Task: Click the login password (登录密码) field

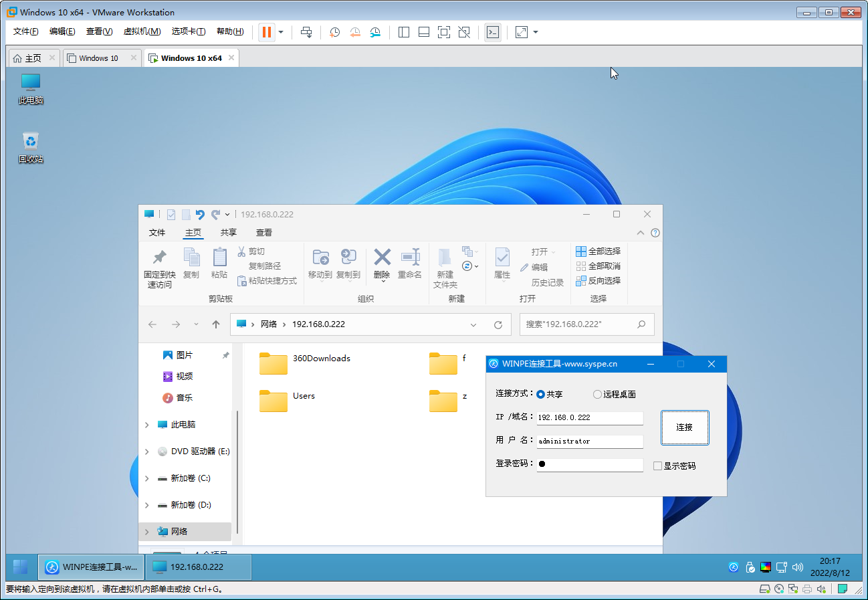Action: point(590,465)
